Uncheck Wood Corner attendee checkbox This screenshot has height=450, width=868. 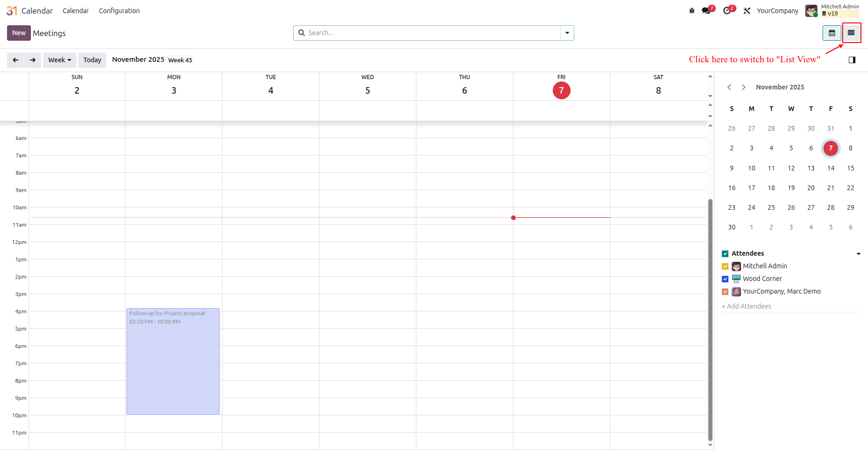point(725,279)
